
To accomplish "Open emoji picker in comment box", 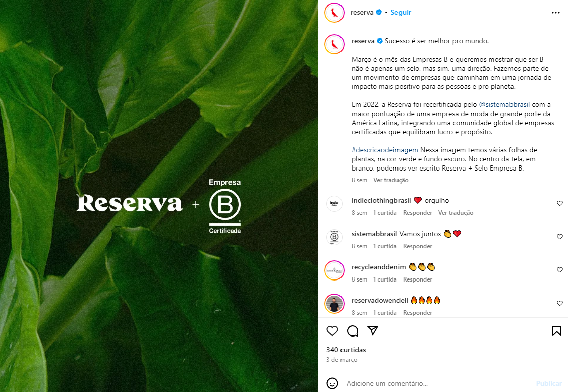I will tap(332, 383).
